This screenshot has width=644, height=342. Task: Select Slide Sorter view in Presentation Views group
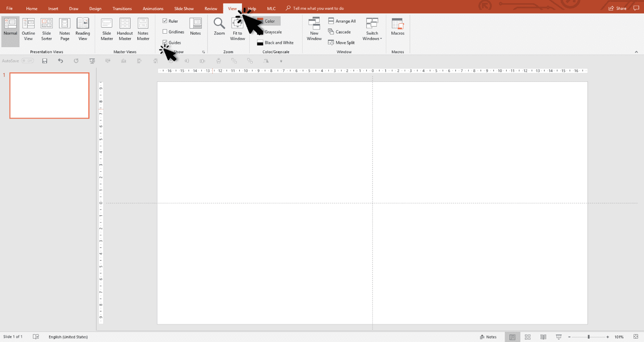tap(46, 29)
